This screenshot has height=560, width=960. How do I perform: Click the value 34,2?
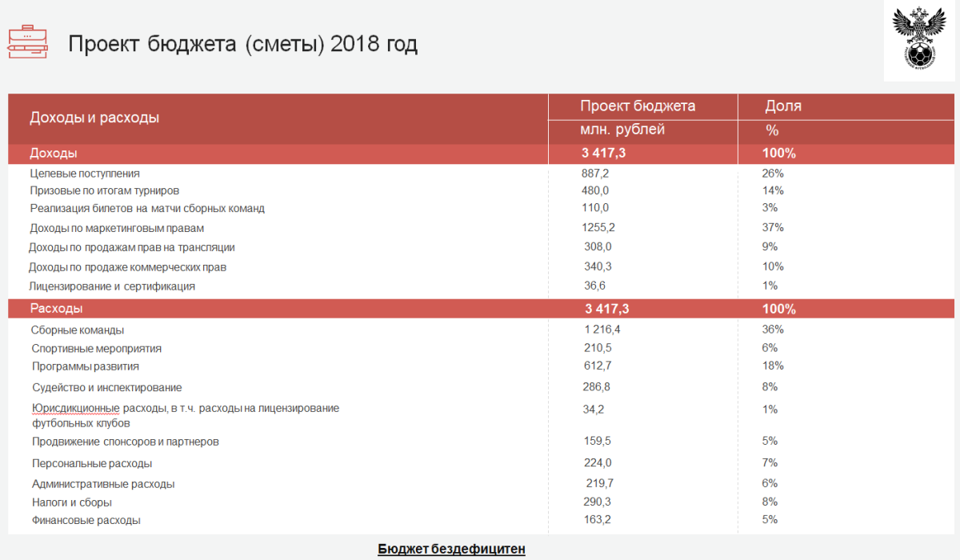point(594,410)
